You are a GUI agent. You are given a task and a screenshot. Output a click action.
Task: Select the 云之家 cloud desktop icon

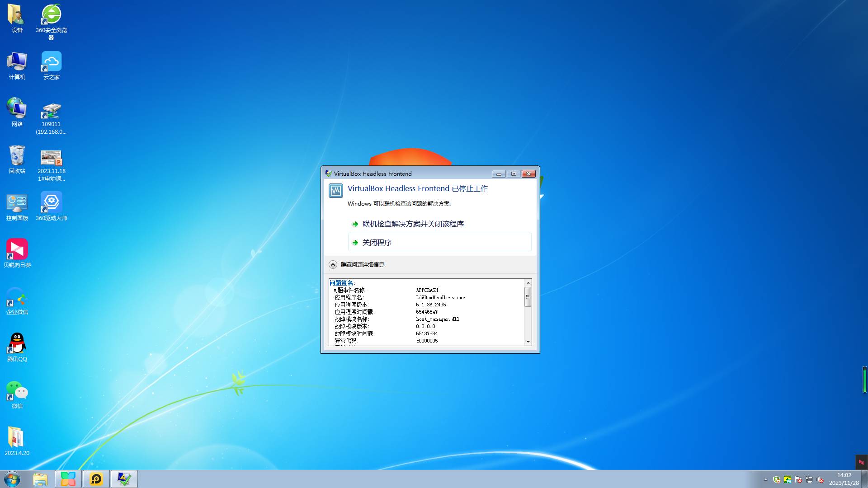(x=51, y=62)
